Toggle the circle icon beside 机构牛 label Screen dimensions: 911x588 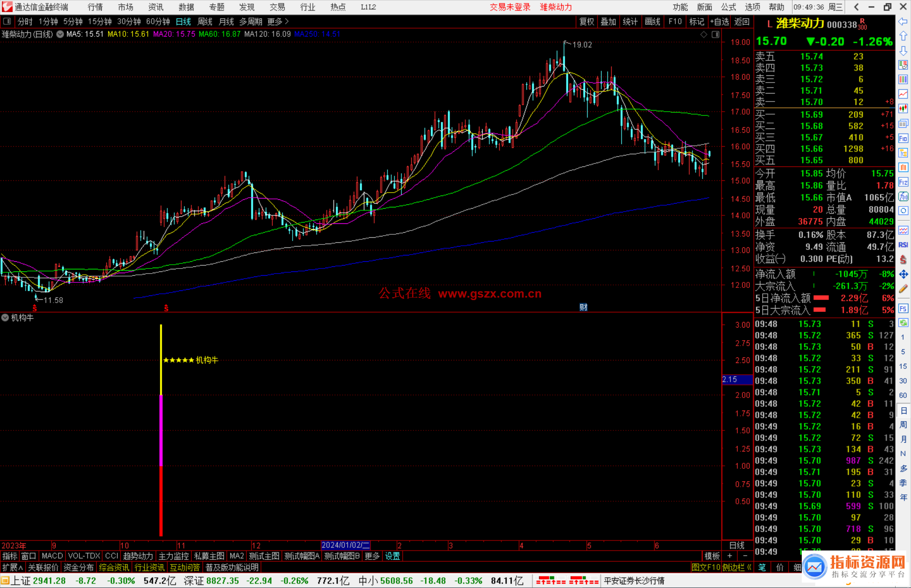5,317
